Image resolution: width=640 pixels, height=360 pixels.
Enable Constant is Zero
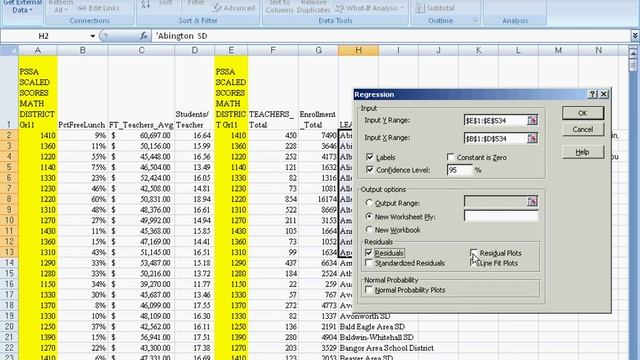click(451, 157)
